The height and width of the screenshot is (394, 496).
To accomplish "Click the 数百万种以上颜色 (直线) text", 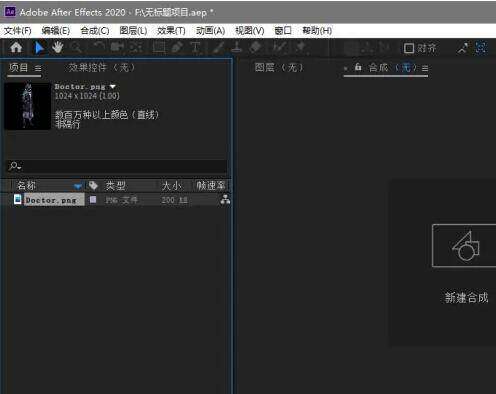I will pyautogui.click(x=107, y=115).
